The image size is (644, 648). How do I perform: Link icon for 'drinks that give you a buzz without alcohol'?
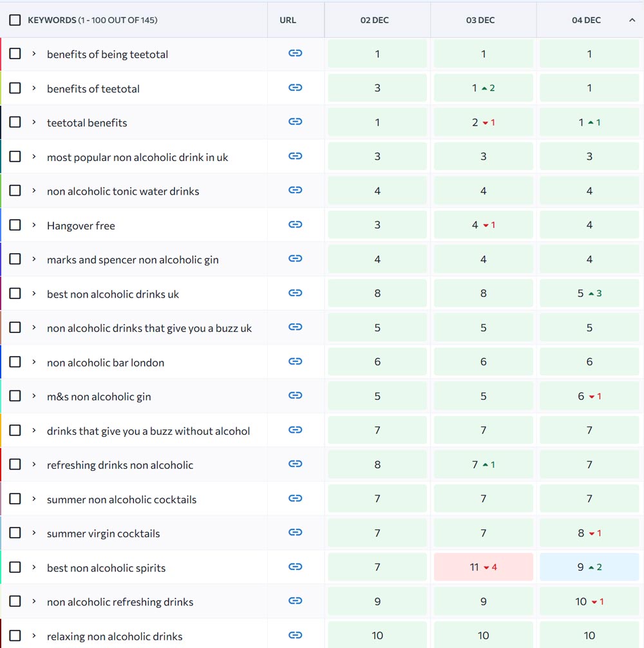pyautogui.click(x=296, y=430)
